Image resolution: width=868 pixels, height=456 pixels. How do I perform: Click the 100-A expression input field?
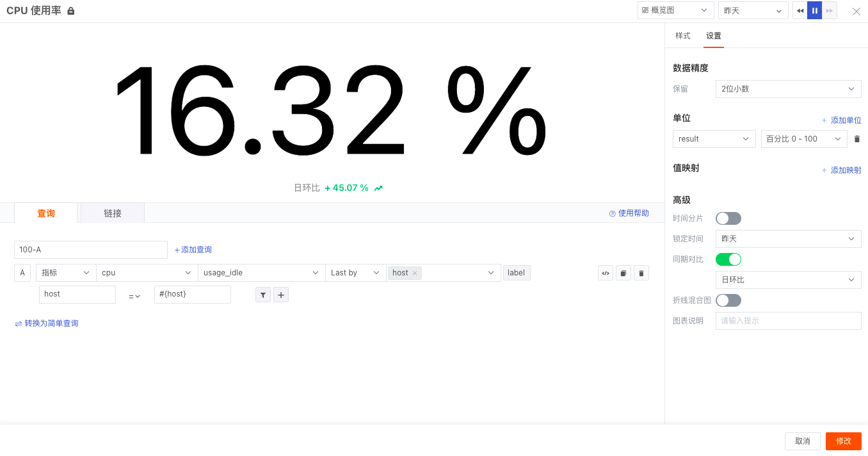91,250
